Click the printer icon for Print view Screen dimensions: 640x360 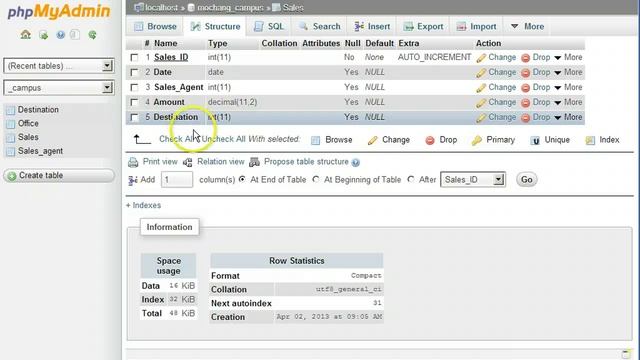coord(133,162)
